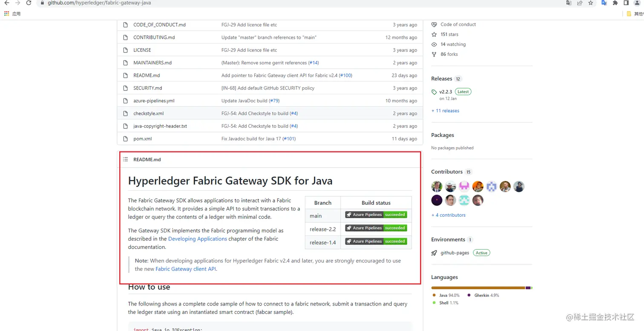
Task: Click release-2.2 Azure Pipelines badge
Action: (x=376, y=228)
